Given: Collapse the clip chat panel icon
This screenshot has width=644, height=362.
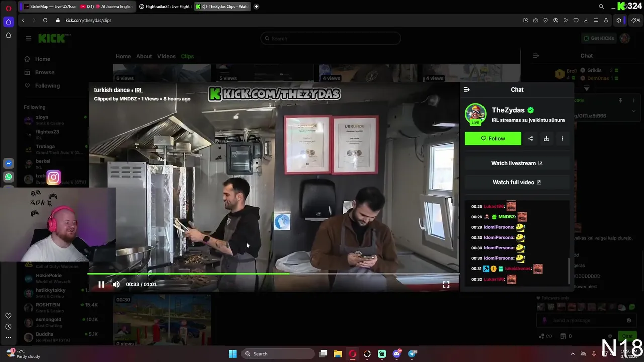Looking at the screenshot, I should click(466, 89).
